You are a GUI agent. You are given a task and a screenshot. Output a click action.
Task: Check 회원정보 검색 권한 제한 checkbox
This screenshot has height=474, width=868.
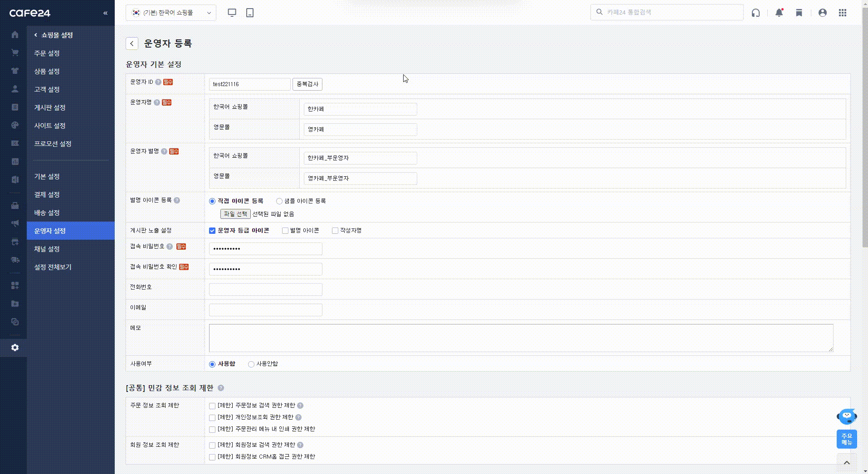tap(212, 445)
